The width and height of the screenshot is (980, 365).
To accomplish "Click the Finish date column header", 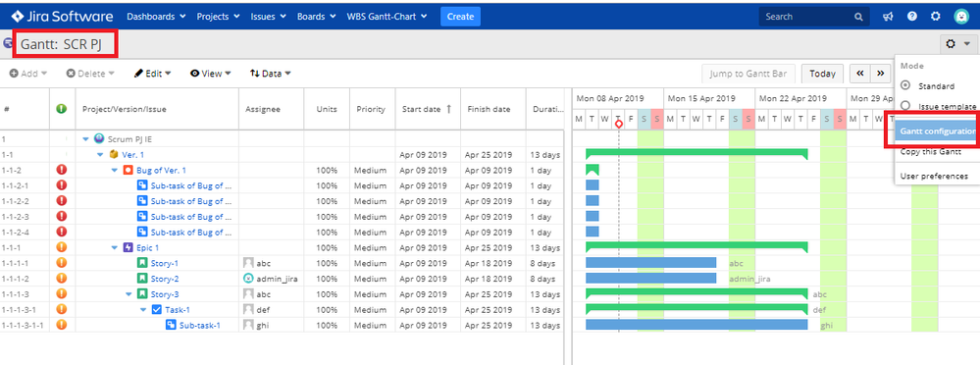I will pyautogui.click(x=493, y=109).
